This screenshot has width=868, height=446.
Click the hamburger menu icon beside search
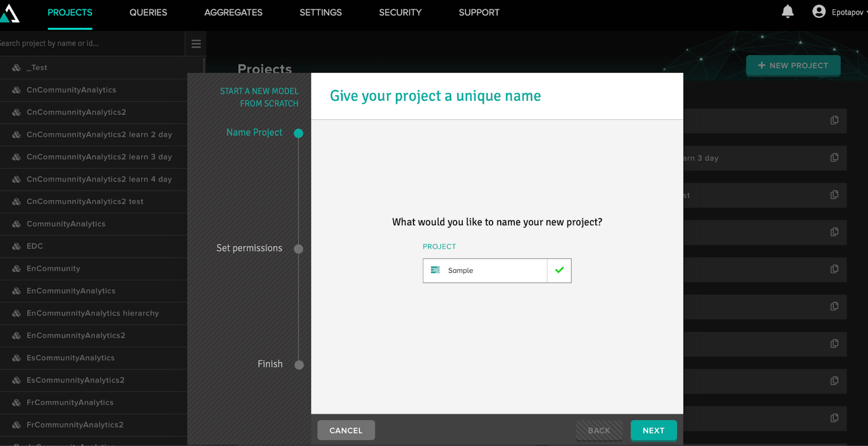196,43
